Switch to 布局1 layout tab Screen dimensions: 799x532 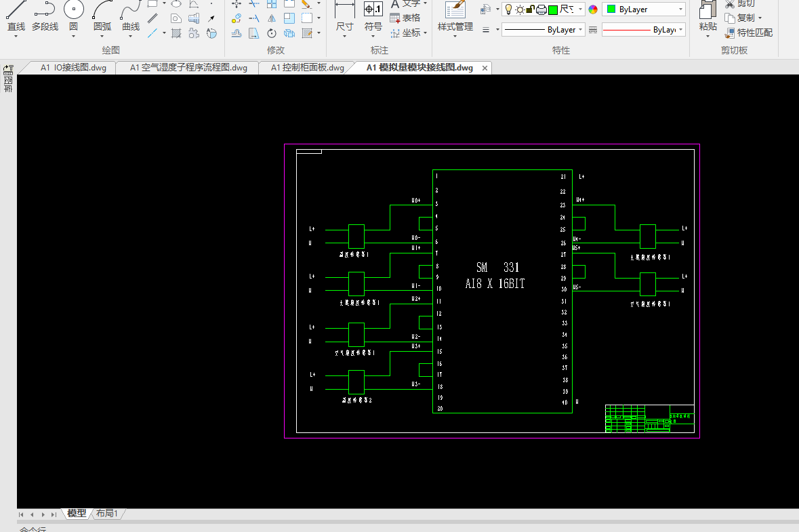pyautogui.click(x=107, y=514)
